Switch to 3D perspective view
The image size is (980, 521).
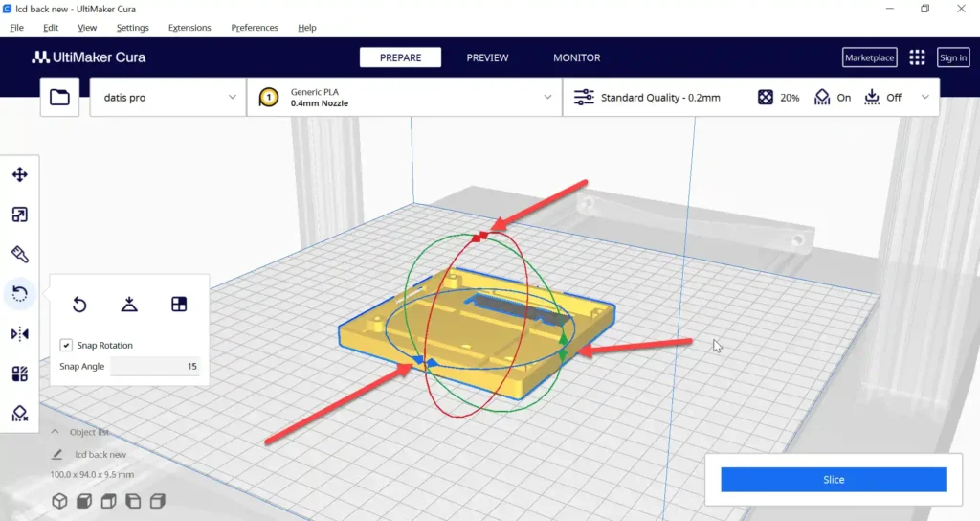[x=59, y=501]
